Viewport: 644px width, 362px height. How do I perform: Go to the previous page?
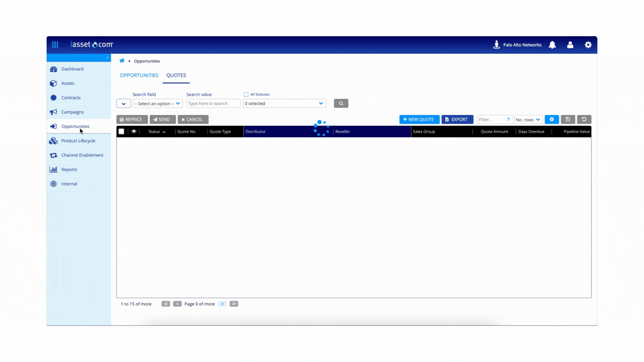coord(177,304)
